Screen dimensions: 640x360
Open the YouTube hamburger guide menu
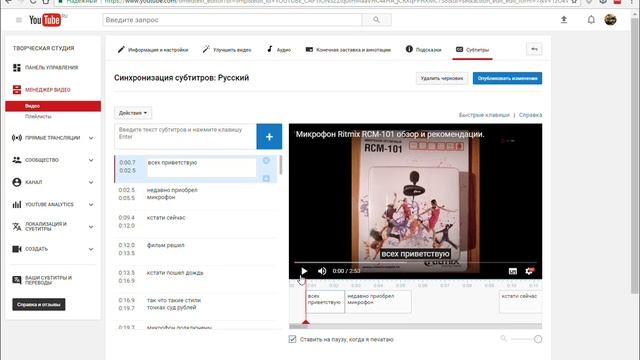(19, 20)
